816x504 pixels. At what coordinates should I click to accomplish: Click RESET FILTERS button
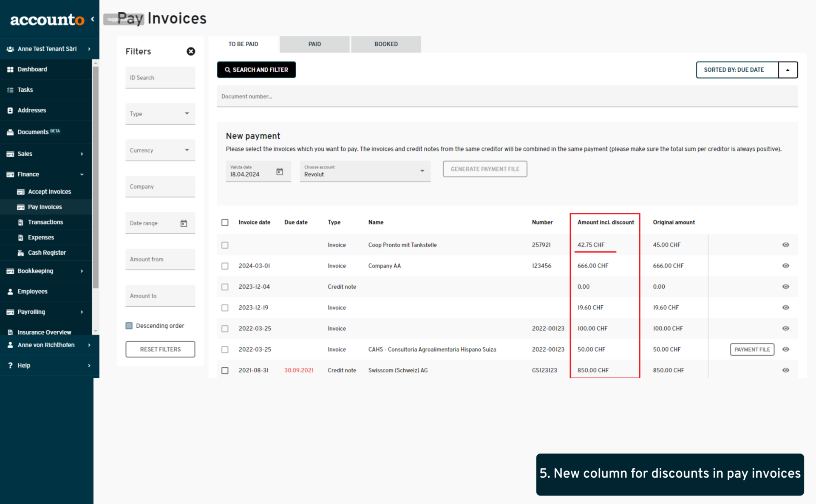point(160,349)
